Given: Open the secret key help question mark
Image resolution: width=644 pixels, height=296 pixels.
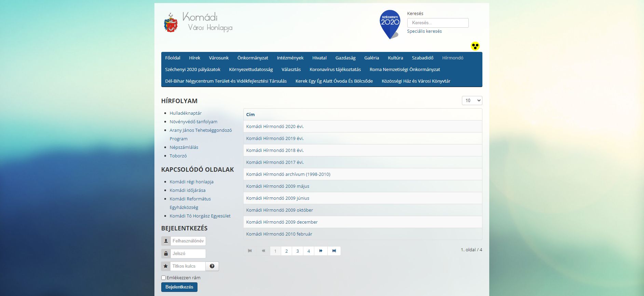Looking at the screenshot, I should point(212,266).
